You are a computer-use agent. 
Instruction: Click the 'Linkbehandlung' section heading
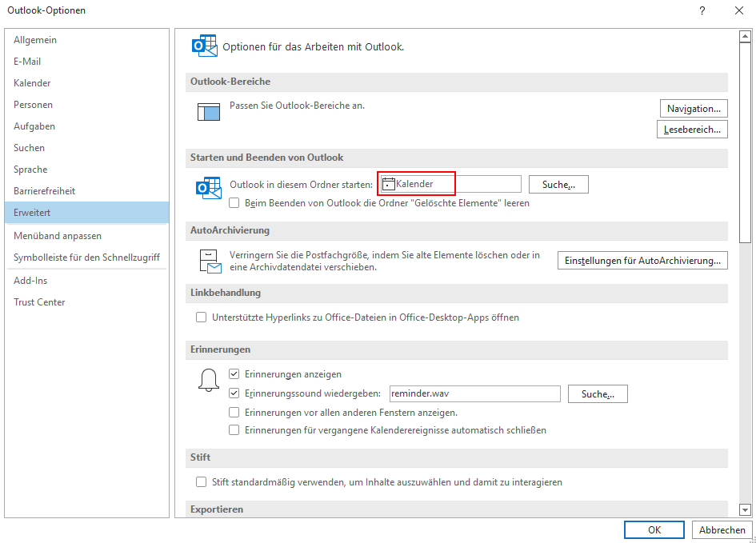[225, 293]
